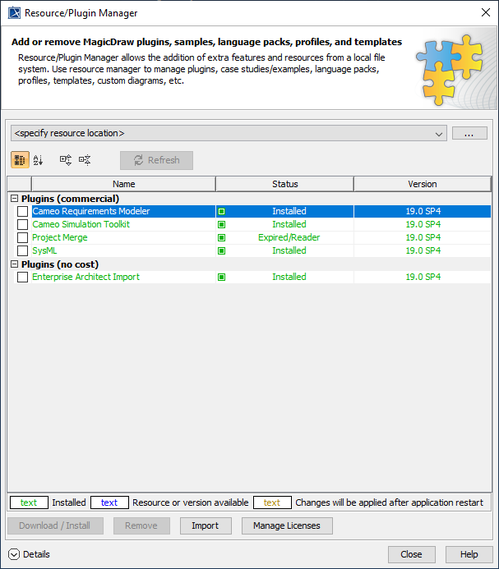Click the MagicDraw app icon in title bar
Screen dimensions: 499x569
pyautogui.click(x=14, y=13)
